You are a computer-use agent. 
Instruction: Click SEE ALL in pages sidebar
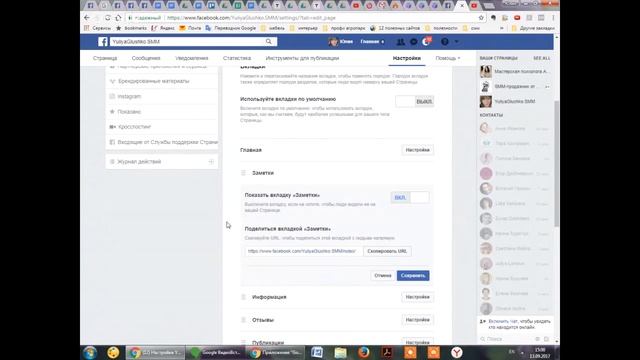coord(542,58)
